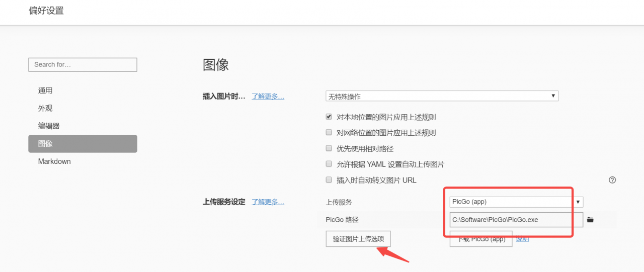Click 下载 PicGo (app) button
The image size is (644, 272).
click(x=481, y=239)
